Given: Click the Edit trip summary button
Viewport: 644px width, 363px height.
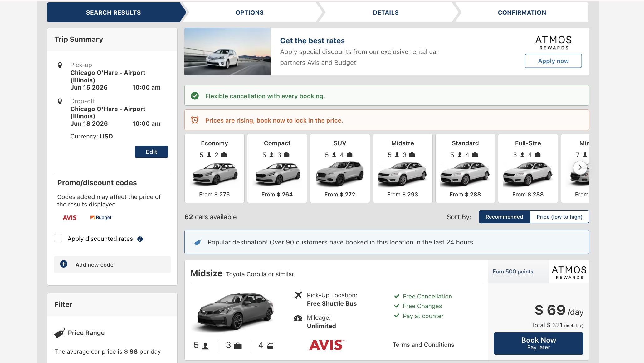Looking at the screenshot, I should coord(151,152).
